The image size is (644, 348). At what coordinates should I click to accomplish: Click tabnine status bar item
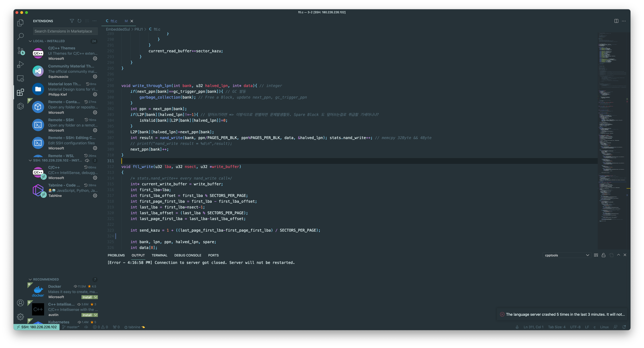[x=134, y=327]
